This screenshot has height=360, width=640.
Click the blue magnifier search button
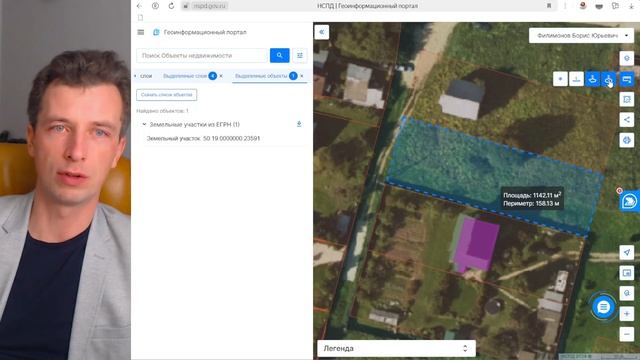tap(280, 56)
